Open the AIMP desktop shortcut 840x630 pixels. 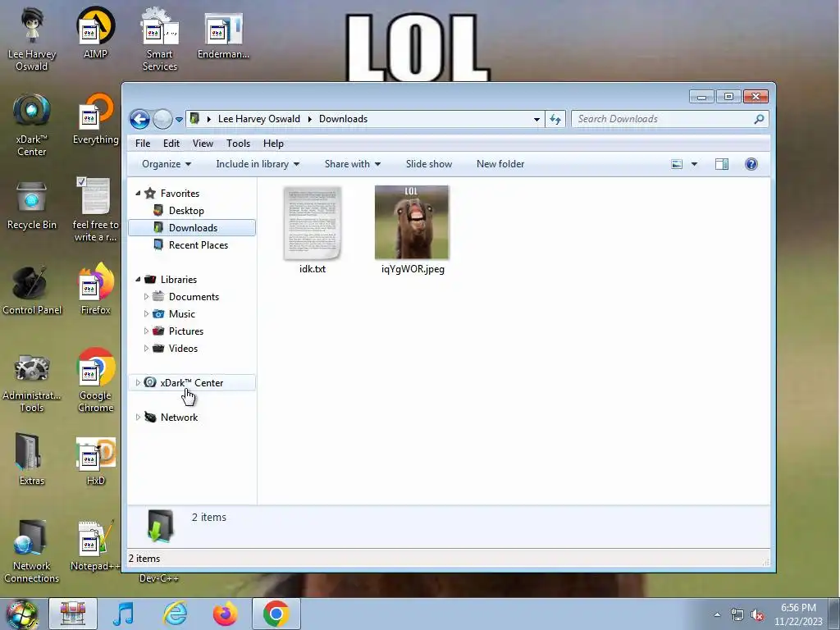pos(95,33)
